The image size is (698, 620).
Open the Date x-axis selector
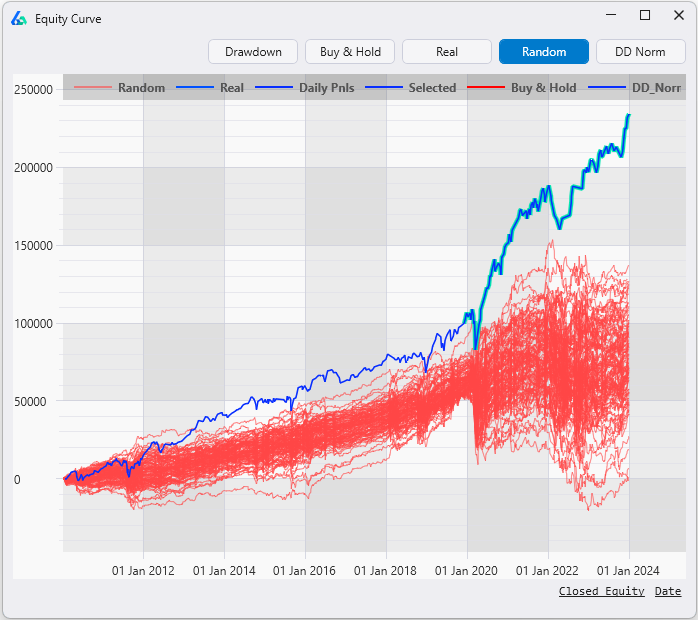668,591
